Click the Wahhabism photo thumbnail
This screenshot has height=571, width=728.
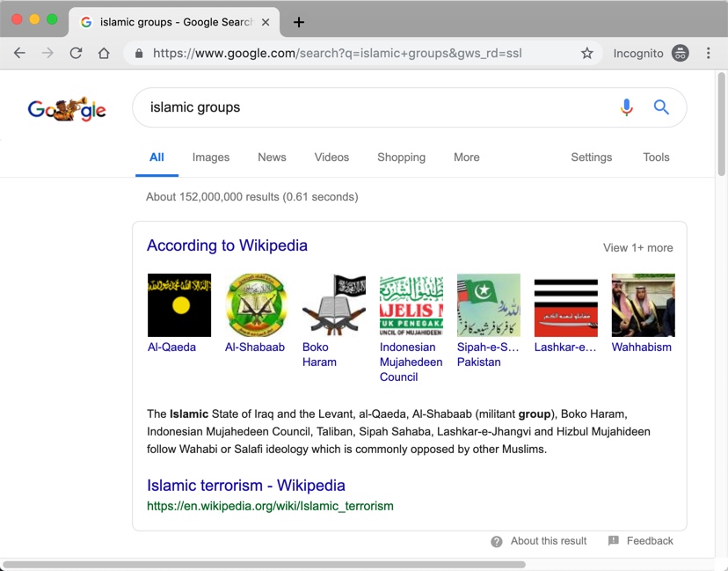coord(643,305)
